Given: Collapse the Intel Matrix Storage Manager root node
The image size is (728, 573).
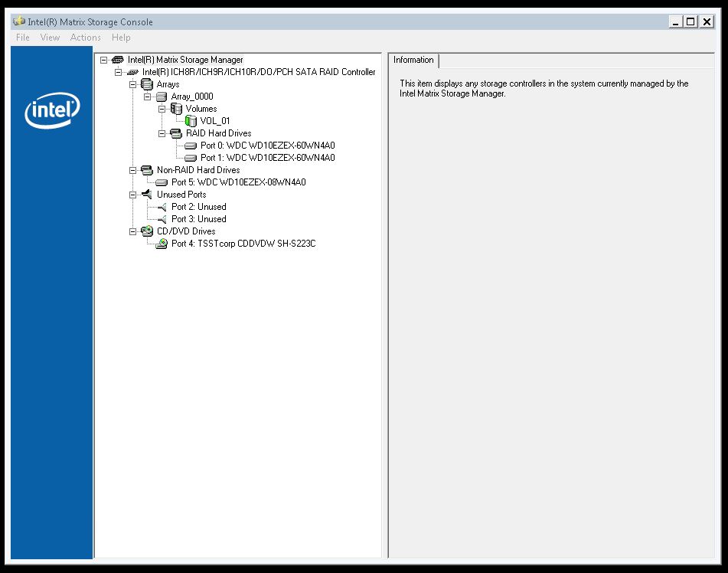Looking at the screenshot, I should 104,60.
